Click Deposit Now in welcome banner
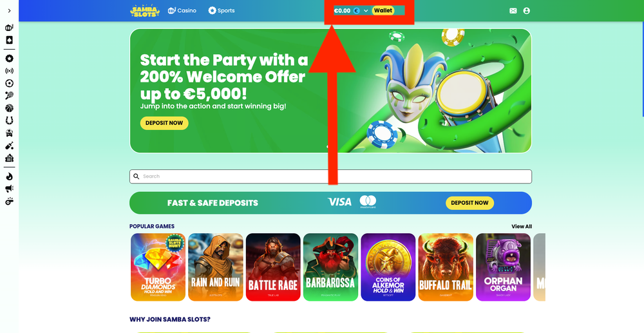644x333 pixels. pos(164,123)
